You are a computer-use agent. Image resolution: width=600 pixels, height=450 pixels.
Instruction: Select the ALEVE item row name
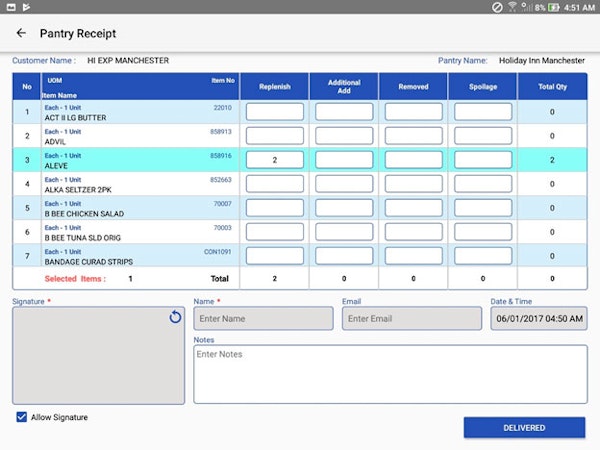(56, 166)
